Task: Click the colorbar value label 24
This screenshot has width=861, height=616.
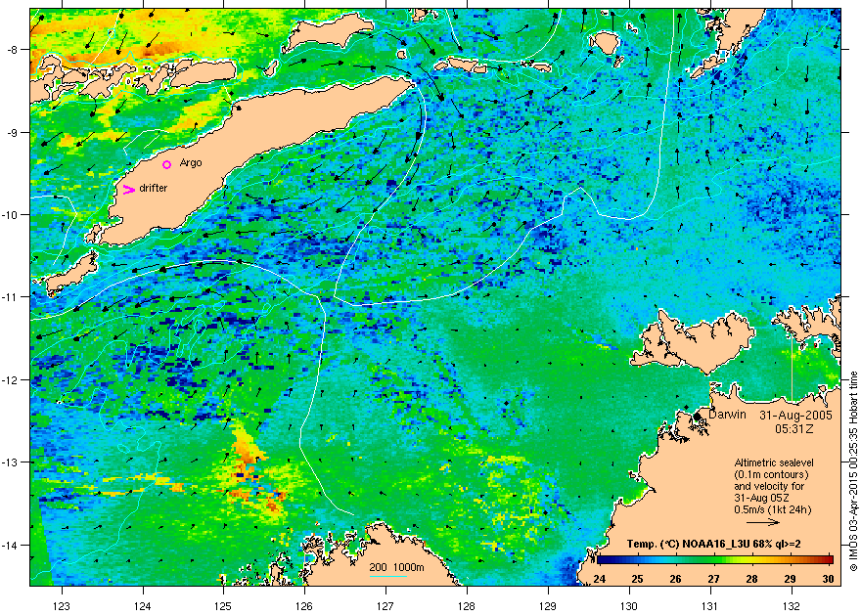Action: pyautogui.click(x=599, y=579)
